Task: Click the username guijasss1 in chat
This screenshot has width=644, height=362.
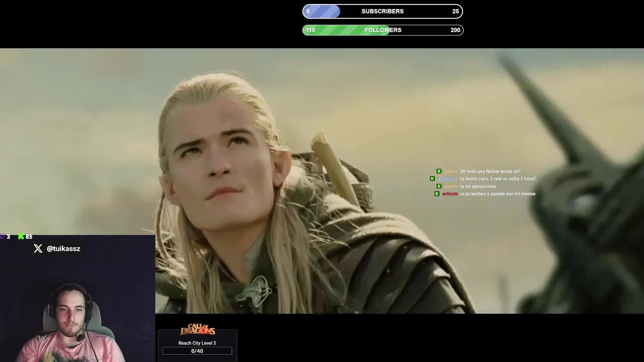Action: tap(447, 178)
